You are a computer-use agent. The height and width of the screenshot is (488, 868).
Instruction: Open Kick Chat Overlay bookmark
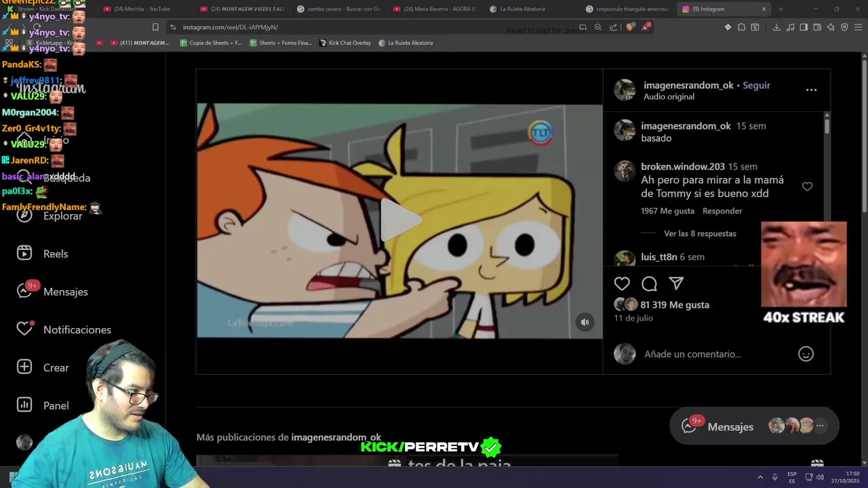(345, 43)
